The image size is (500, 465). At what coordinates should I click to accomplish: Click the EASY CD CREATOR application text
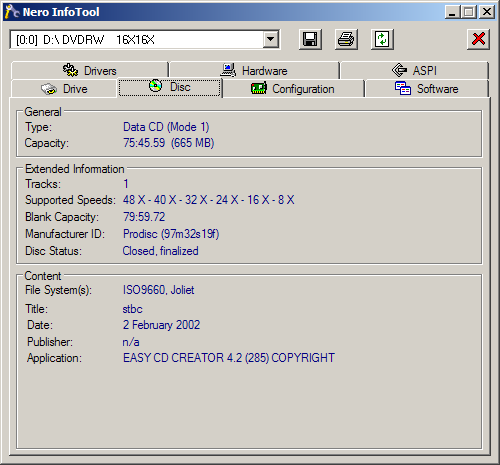point(229,358)
